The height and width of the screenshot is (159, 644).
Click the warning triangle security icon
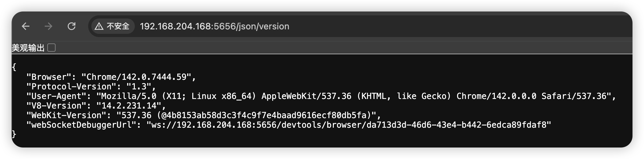pyautogui.click(x=99, y=26)
